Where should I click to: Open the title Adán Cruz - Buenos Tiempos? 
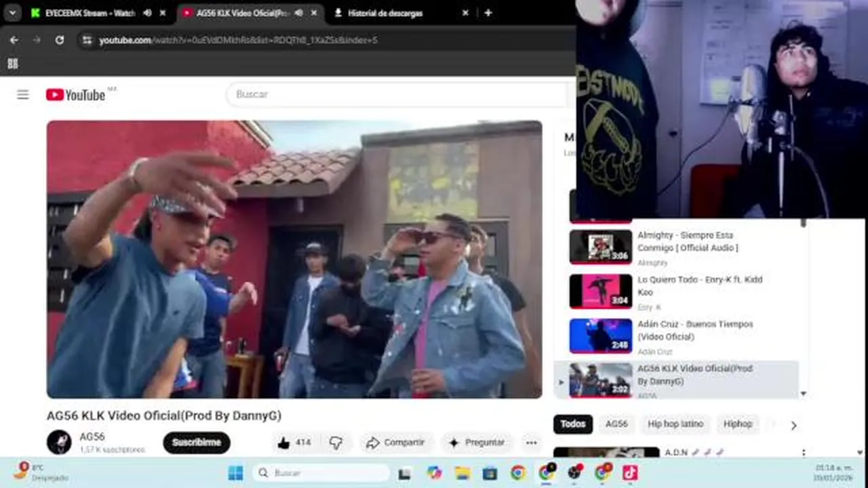click(695, 331)
